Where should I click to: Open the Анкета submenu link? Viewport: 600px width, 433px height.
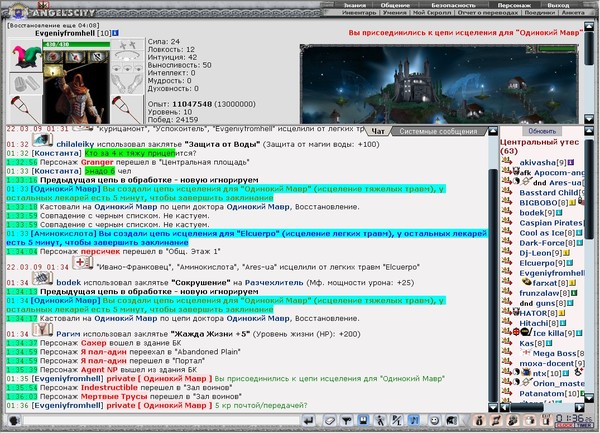573,12
